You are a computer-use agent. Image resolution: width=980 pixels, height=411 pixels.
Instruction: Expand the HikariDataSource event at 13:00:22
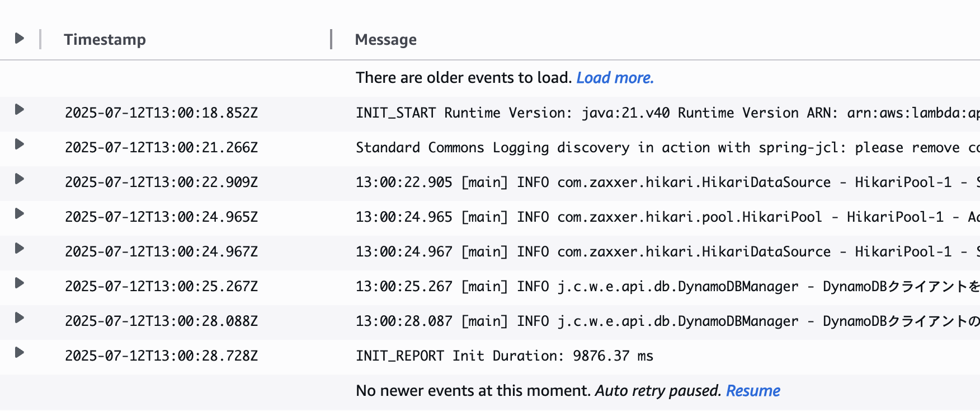[20, 179]
